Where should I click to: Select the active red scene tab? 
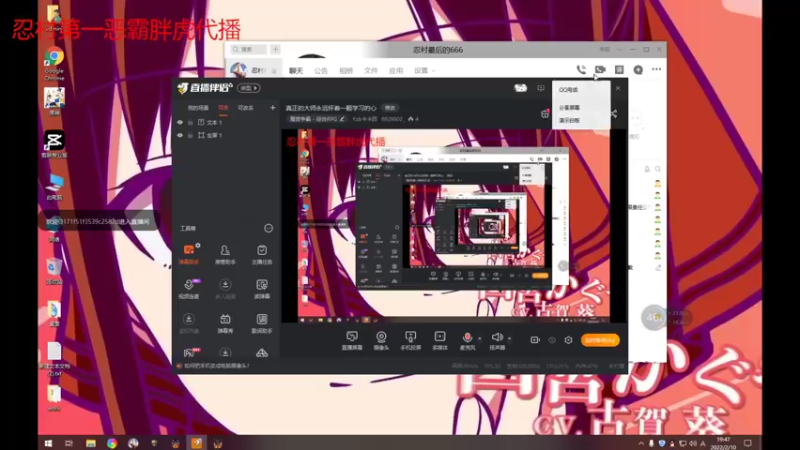(x=223, y=108)
